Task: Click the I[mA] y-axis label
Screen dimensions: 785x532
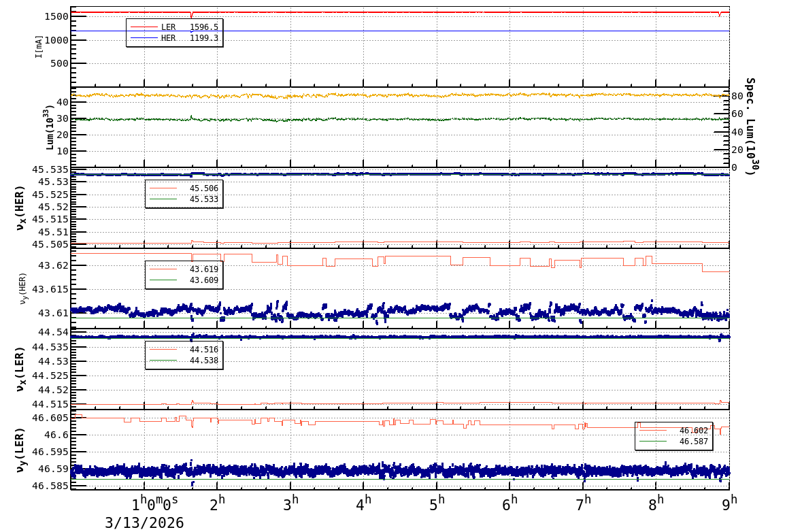Action: 39,46
